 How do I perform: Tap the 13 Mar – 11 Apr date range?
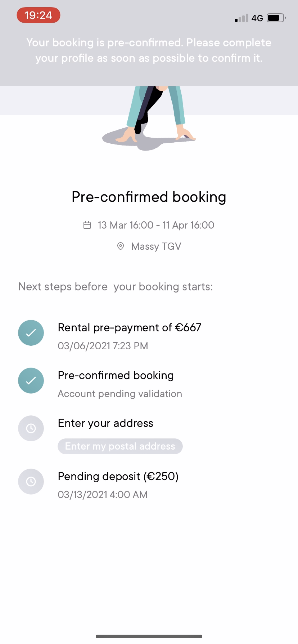point(156,225)
